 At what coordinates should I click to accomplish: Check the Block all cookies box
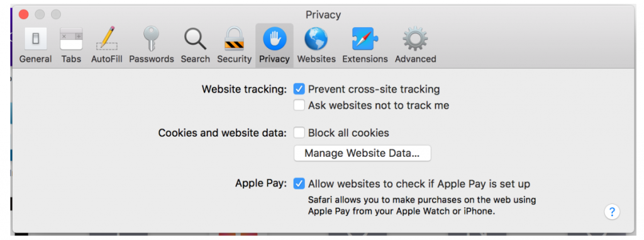299,133
